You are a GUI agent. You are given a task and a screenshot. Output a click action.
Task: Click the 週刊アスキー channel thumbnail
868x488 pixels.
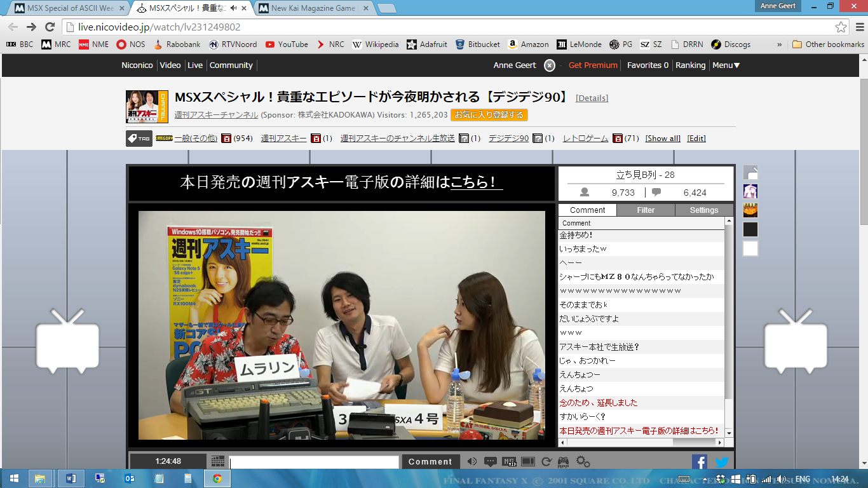(x=147, y=106)
